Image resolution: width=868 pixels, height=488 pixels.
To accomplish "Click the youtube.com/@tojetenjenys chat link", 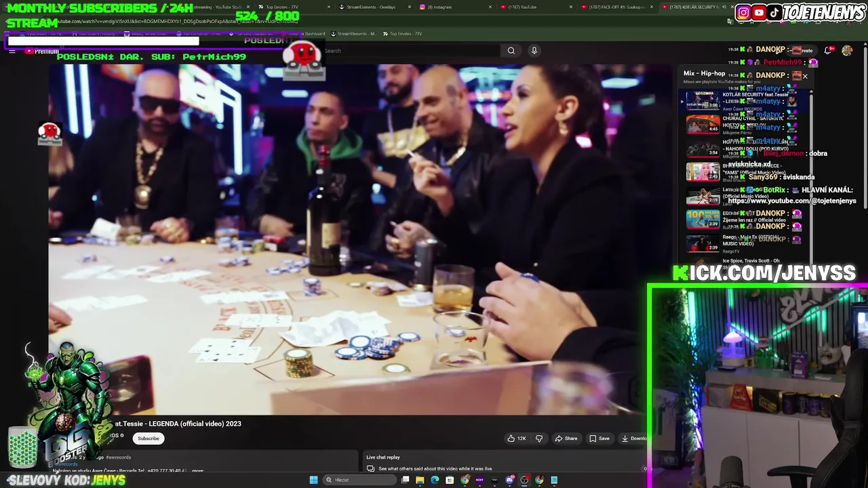I will 792,201.
